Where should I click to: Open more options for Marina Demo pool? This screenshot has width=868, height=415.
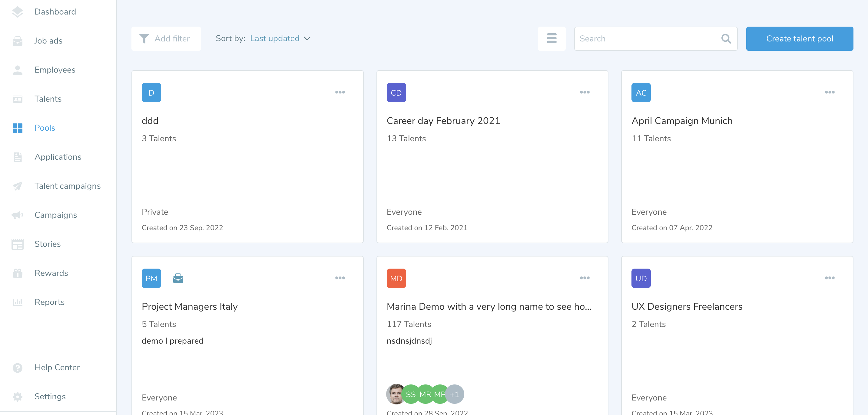[584, 278]
